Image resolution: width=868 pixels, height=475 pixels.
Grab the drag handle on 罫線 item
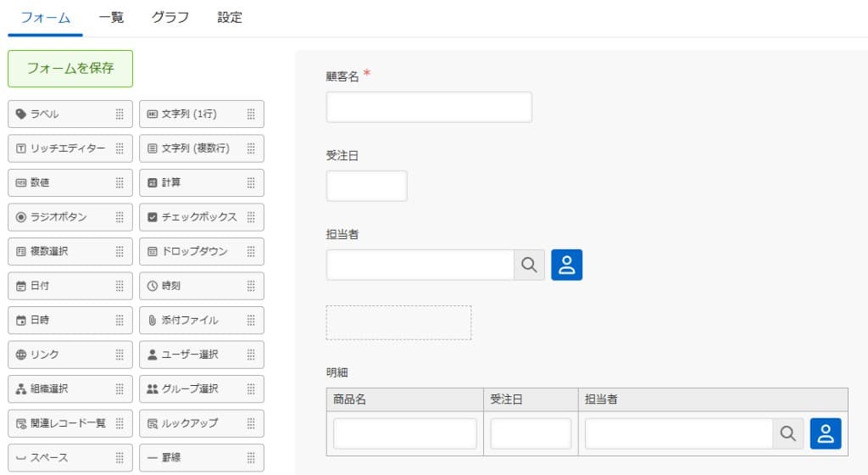(x=251, y=458)
